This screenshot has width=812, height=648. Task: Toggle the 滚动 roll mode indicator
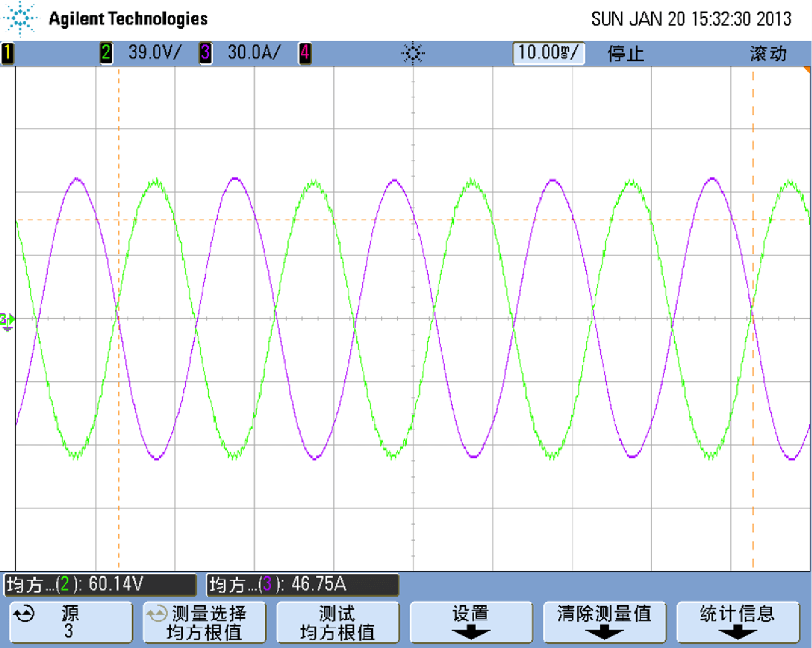coord(768,53)
